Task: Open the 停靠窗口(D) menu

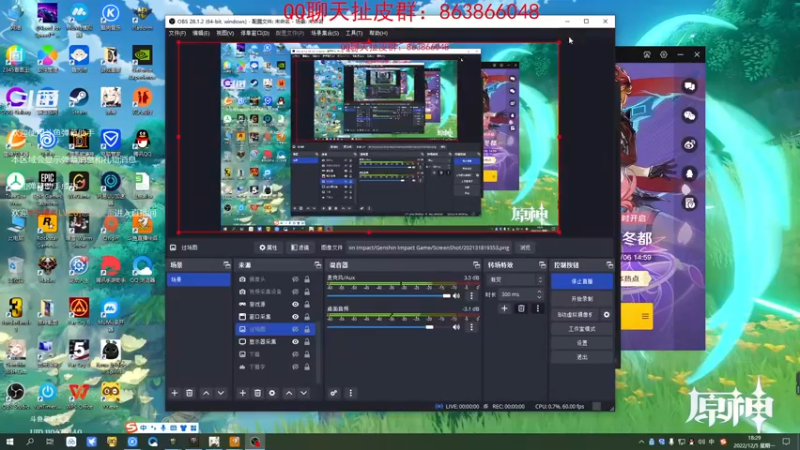Action: [255, 33]
